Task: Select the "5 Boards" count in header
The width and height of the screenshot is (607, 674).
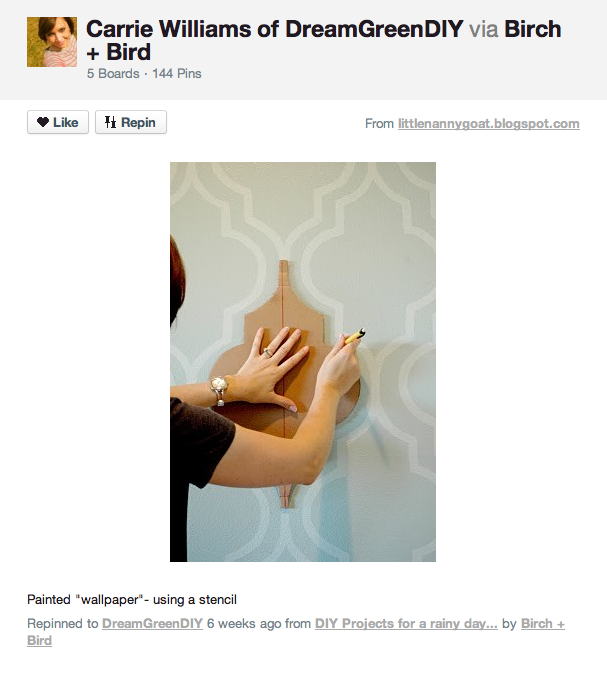Action: (113, 74)
